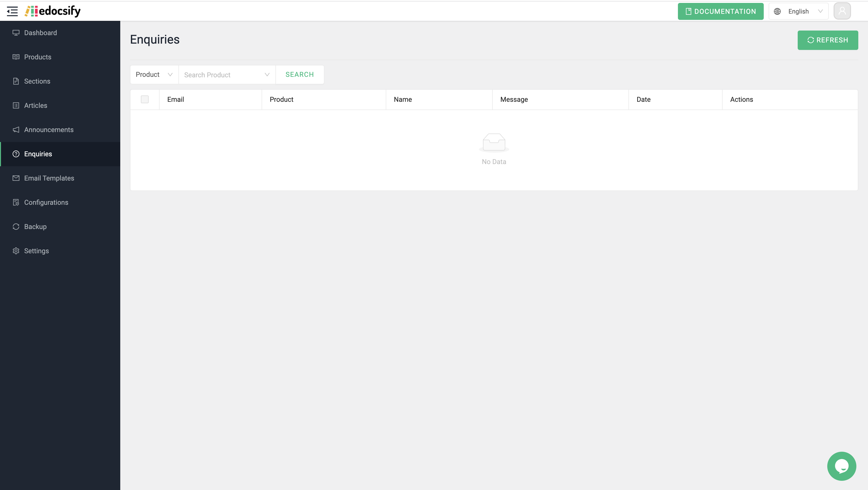Open the Search Product dropdown
This screenshot has width=868, height=490.
[x=227, y=75]
